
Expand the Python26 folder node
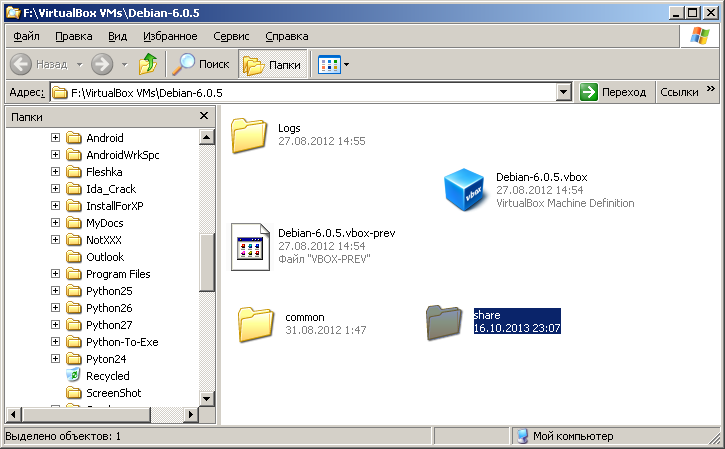click(55, 308)
